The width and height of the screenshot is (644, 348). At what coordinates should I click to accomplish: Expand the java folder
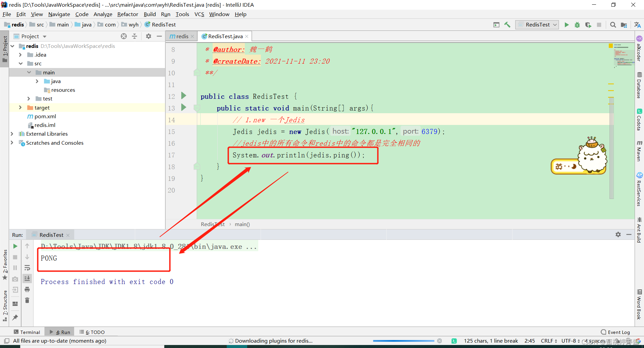pyautogui.click(x=37, y=81)
